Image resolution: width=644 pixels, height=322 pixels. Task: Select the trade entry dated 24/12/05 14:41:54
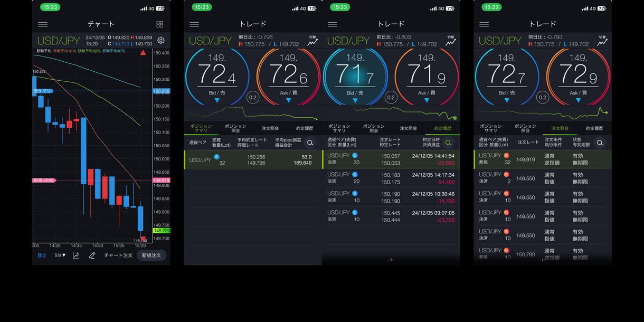(391, 159)
